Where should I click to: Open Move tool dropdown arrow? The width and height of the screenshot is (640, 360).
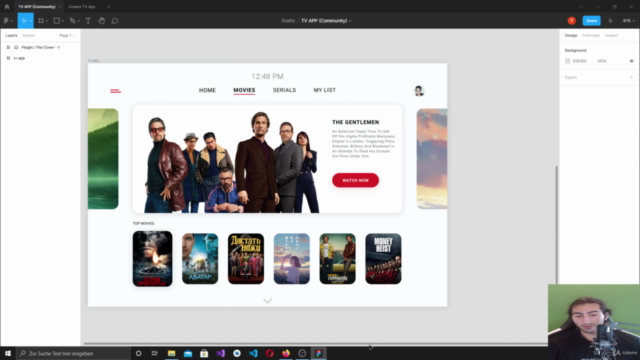[31, 21]
